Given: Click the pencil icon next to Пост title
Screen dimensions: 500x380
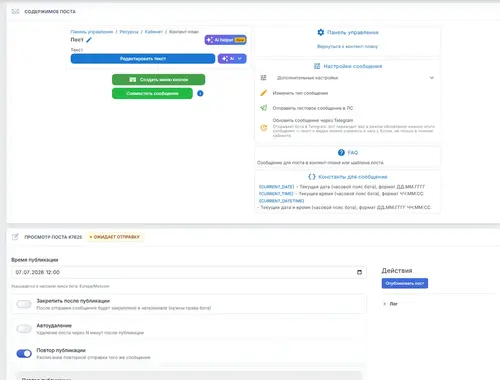Looking at the screenshot, I should point(89,40).
